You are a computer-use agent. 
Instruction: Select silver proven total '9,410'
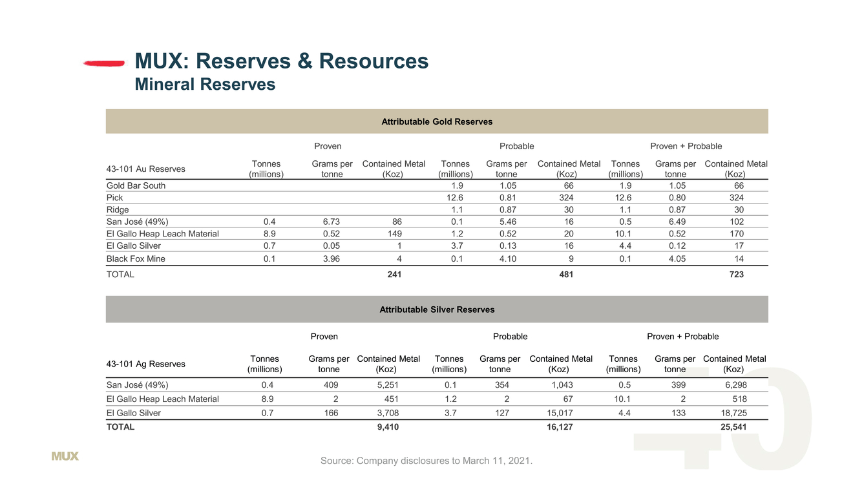click(x=388, y=427)
